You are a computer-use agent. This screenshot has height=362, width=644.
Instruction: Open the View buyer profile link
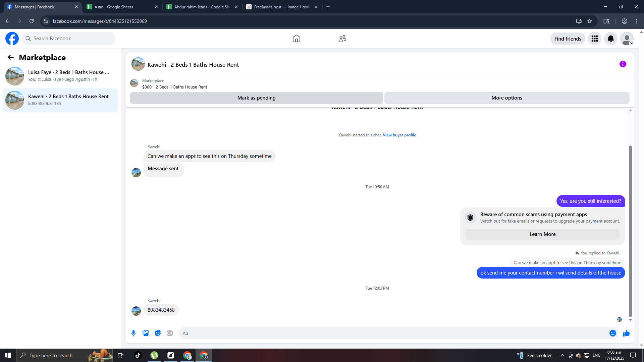(399, 135)
